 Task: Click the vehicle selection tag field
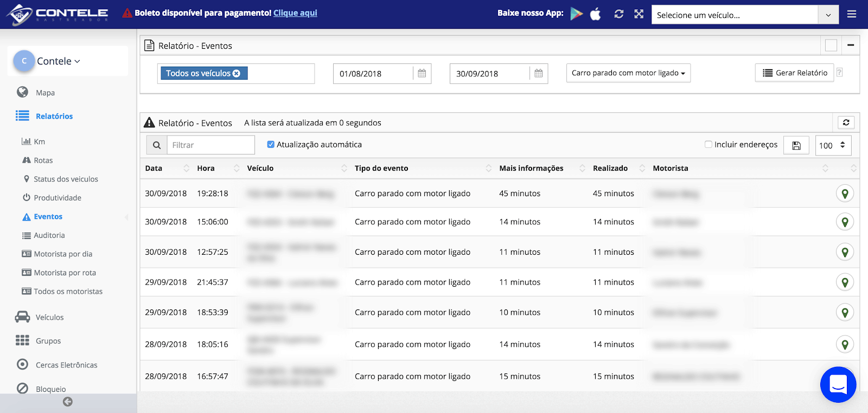236,74
